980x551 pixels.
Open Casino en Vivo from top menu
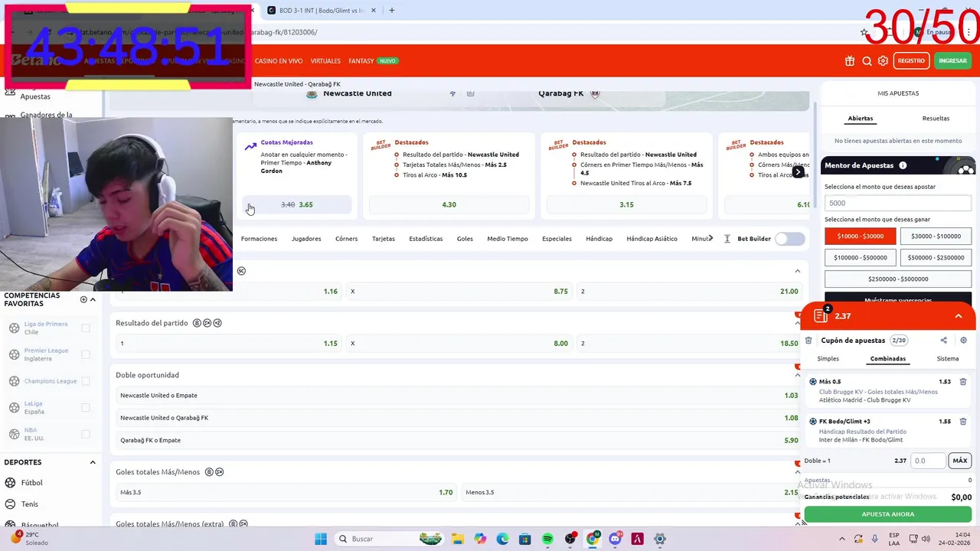tap(279, 61)
